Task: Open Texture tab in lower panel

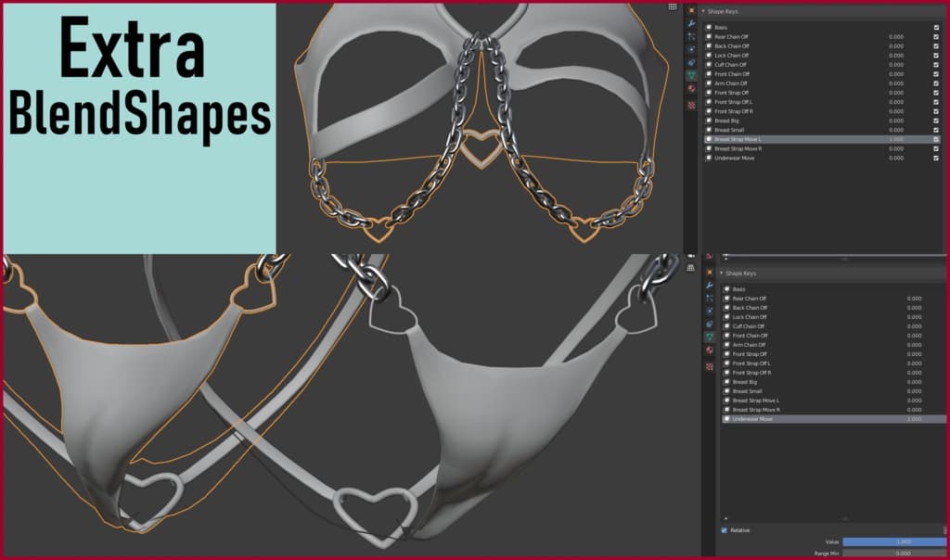Action: [x=710, y=366]
